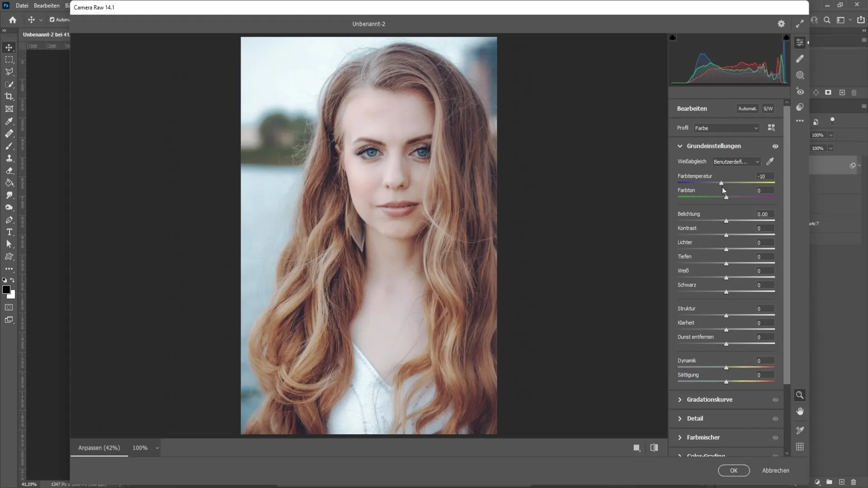Select the Clone Stamp tool
The width and height of the screenshot is (868, 488).
9,158
